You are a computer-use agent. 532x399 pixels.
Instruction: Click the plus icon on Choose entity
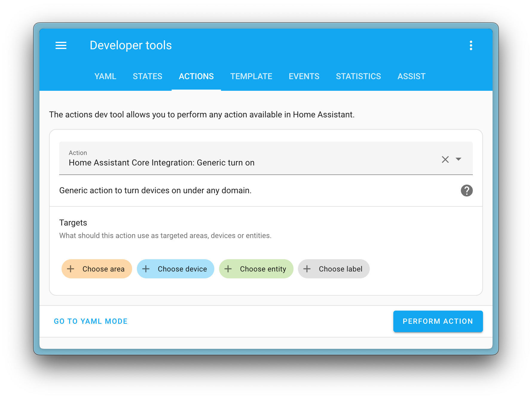(x=228, y=269)
